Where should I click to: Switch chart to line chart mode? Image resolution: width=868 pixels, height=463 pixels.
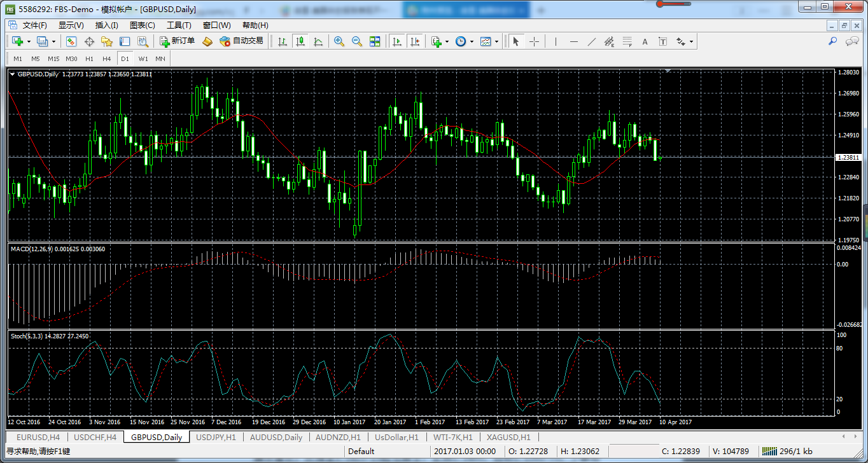(318, 41)
